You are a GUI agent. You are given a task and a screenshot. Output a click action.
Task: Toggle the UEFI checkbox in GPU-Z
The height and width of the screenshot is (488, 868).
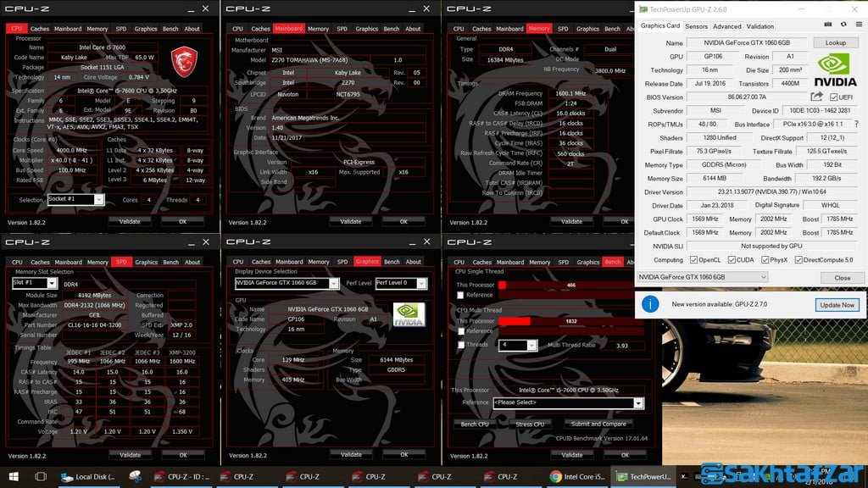pyautogui.click(x=833, y=97)
